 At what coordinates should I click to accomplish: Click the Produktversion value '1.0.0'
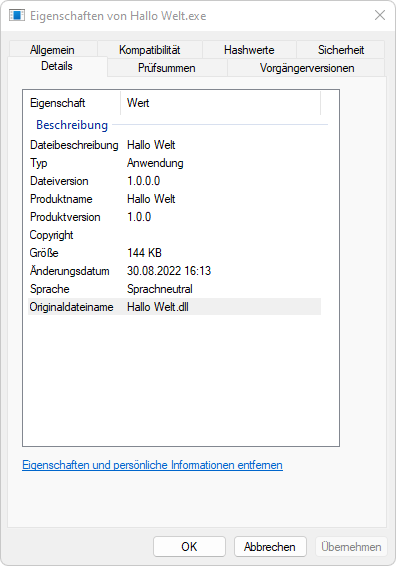point(139,217)
